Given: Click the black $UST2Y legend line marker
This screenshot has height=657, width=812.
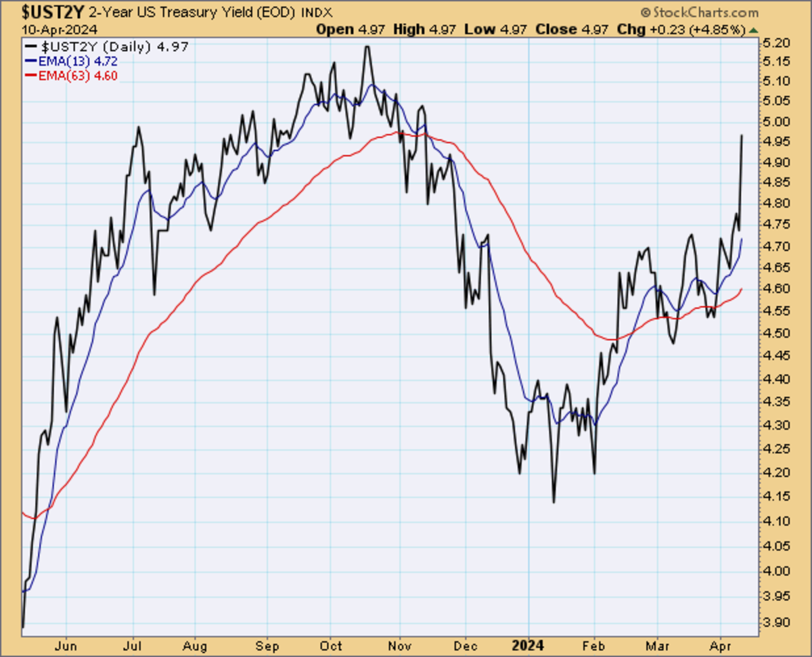Looking at the screenshot, I should (32, 47).
